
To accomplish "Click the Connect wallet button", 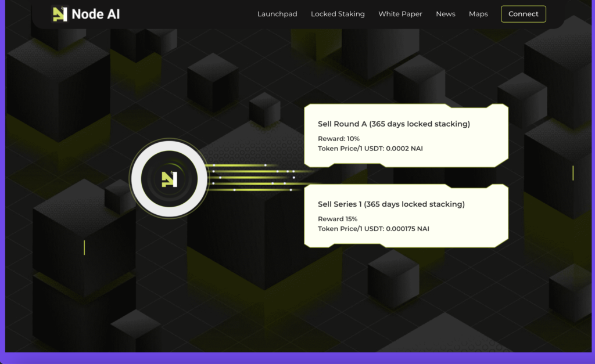I will 524,14.
